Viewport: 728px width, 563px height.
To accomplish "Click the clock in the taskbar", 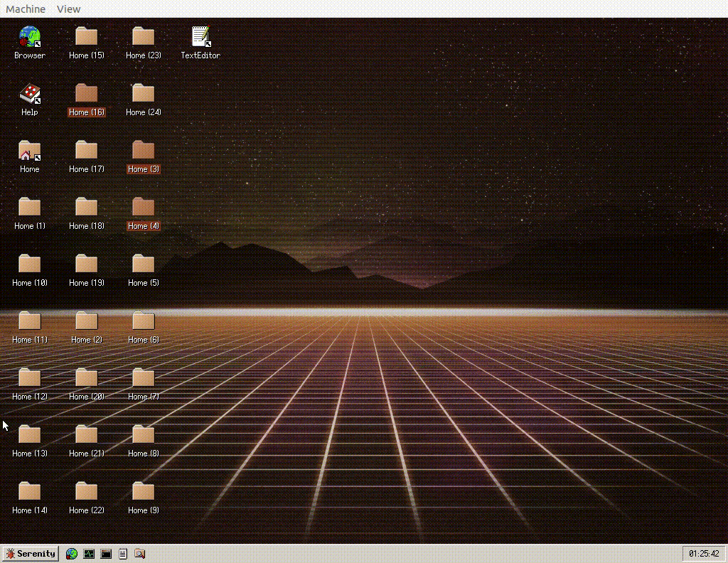I will point(705,554).
